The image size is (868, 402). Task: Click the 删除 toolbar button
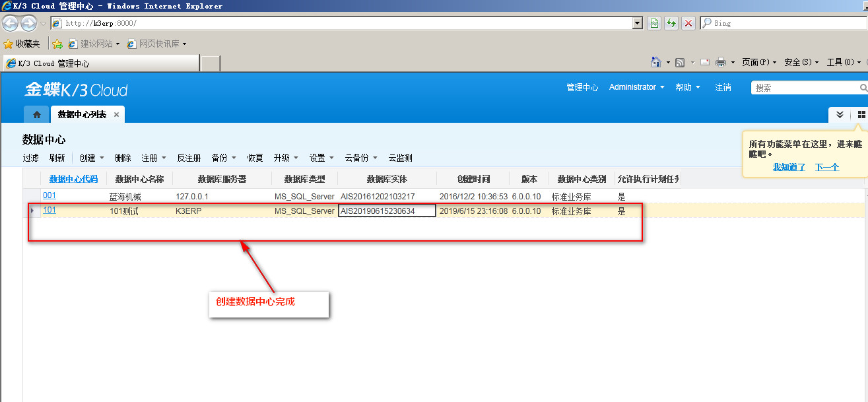(123, 158)
